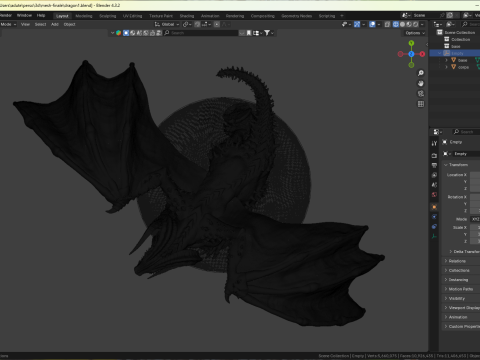Click the red X axis gizmo ball

click(422, 54)
